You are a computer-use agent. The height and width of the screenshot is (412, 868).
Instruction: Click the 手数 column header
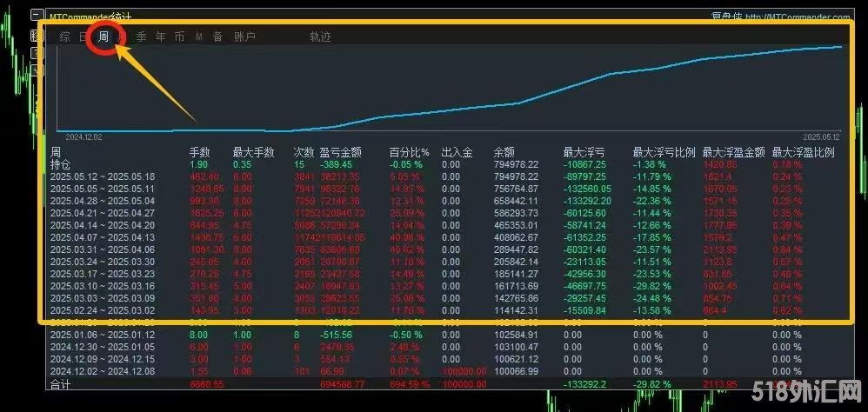(x=200, y=152)
